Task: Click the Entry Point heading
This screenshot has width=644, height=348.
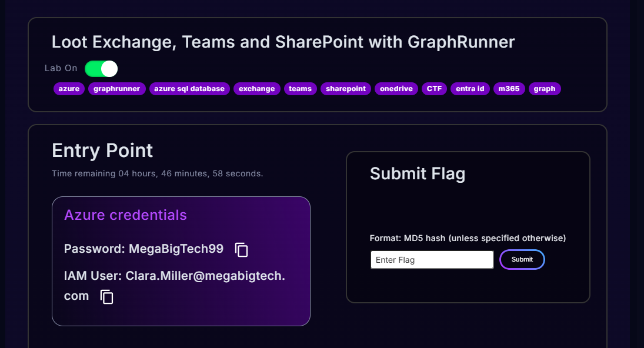Action: pos(102,150)
